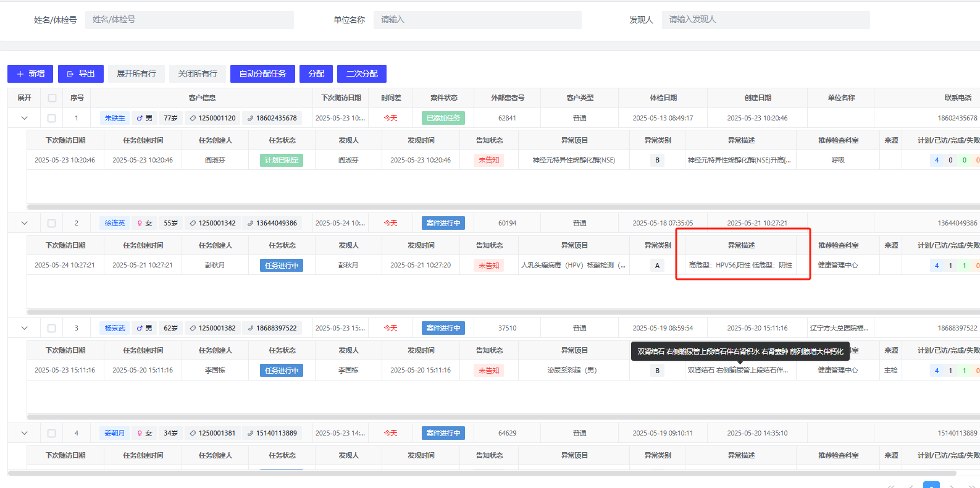Collapse the expanded row of 朱铁生
Screen dimensions: 980x488
(24, 118)
